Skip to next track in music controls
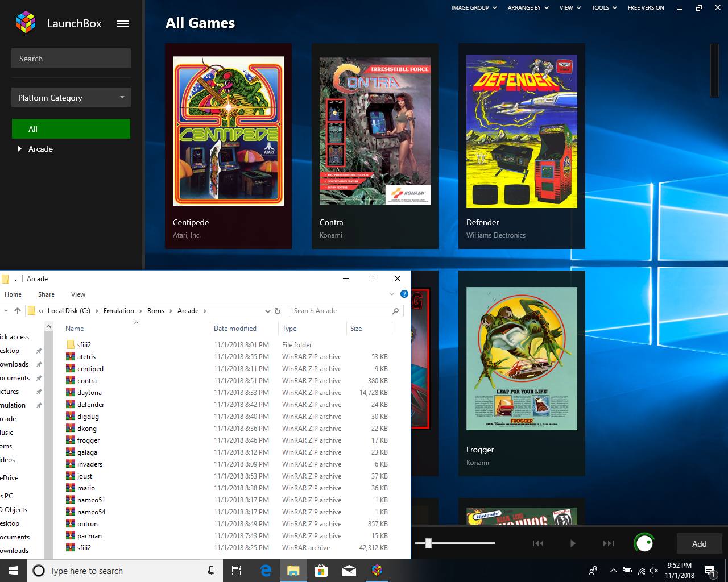The image size is (728, 582). pos(609,543)
